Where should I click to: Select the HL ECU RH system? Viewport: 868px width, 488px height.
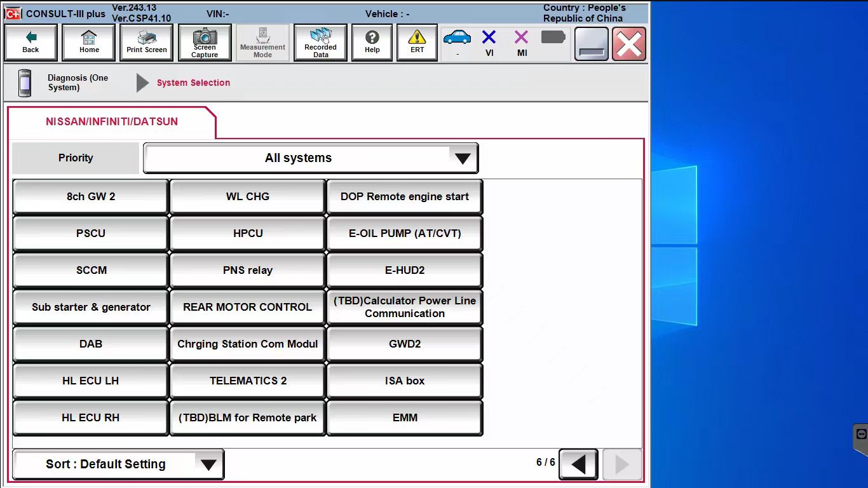pyautogui.click(x=91, y=417)
